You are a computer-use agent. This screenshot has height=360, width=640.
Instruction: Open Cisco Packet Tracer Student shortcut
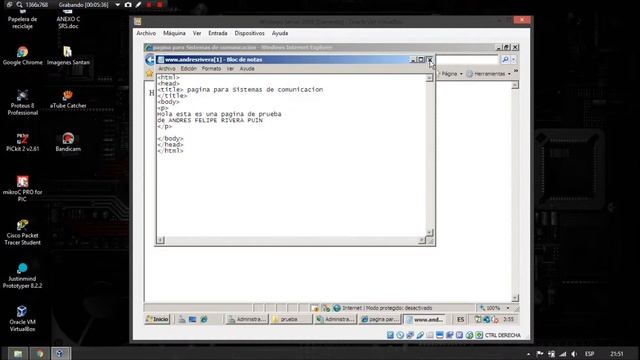(x=22, y=232)
